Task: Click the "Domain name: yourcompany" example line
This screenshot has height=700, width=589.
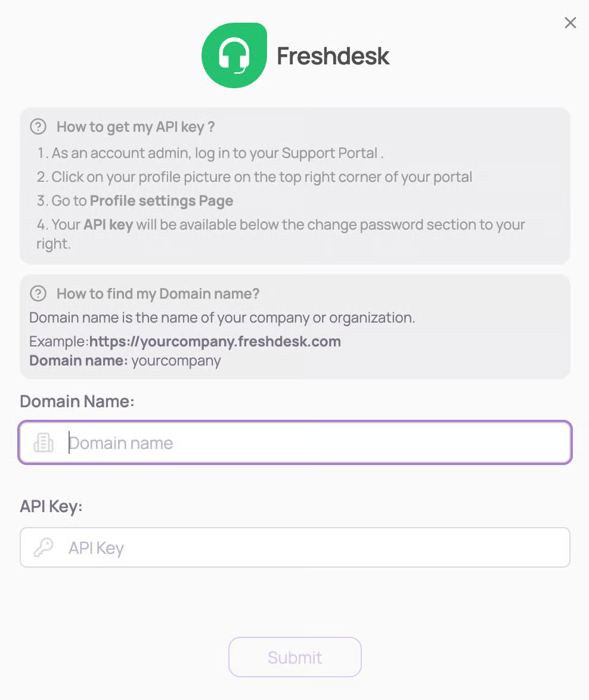Action: click(x=125, y=361)
